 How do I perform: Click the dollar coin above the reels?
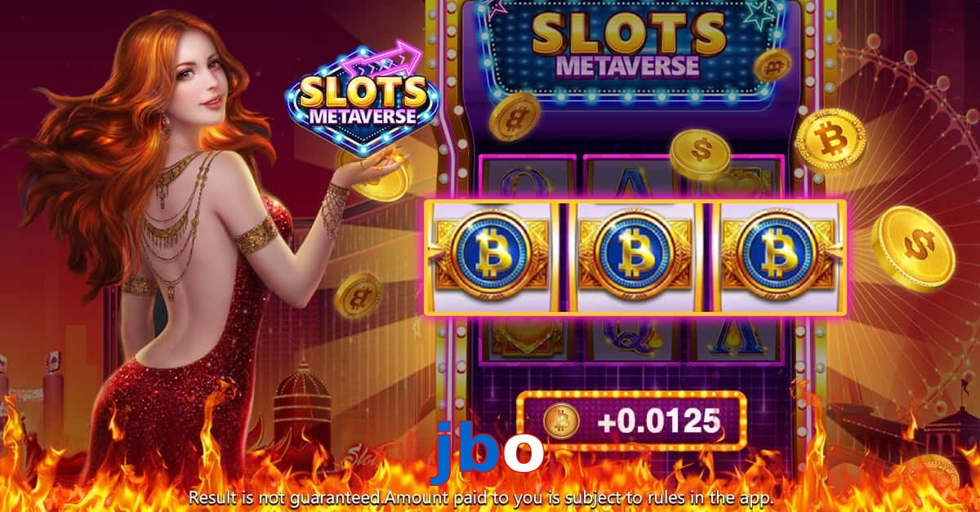(700, 153)
